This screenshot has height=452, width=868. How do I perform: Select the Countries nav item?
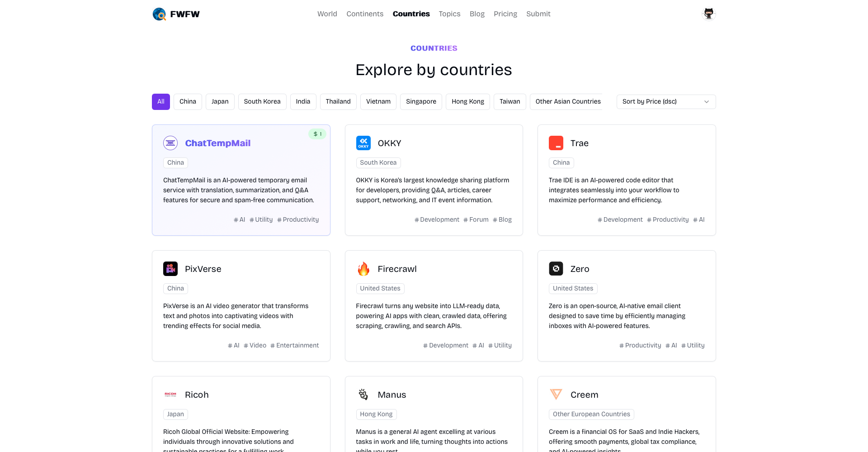[x=411, y=14]
